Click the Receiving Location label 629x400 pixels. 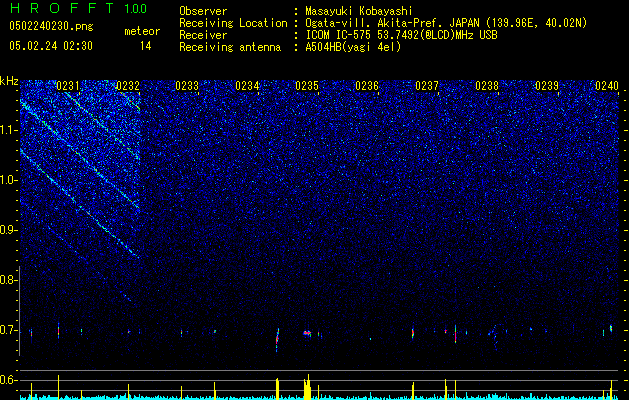point(233,23)
